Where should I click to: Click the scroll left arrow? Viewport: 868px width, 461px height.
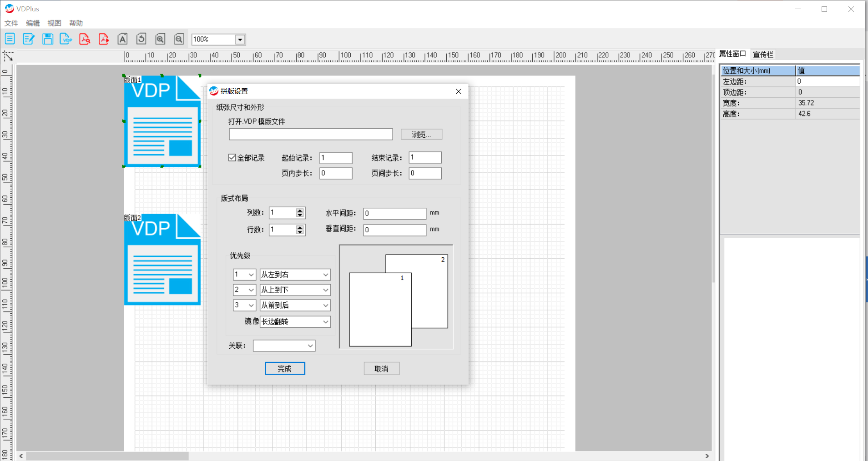(21, 456)
